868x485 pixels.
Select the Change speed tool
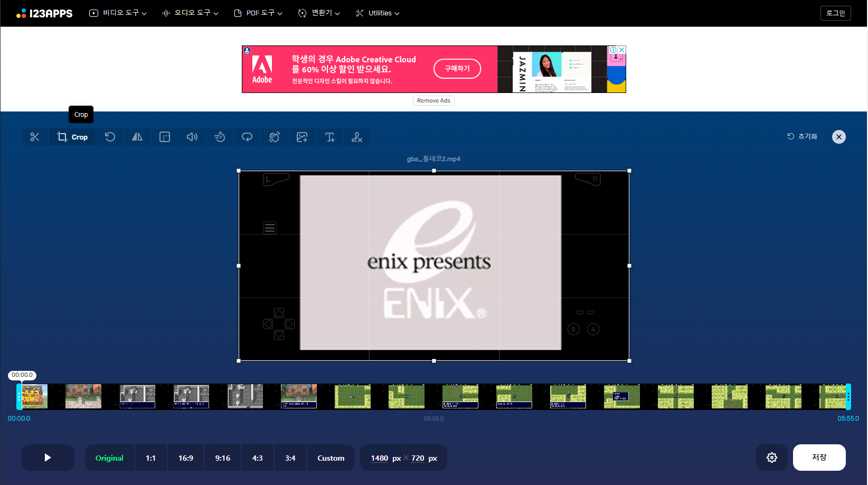point(220,137)
